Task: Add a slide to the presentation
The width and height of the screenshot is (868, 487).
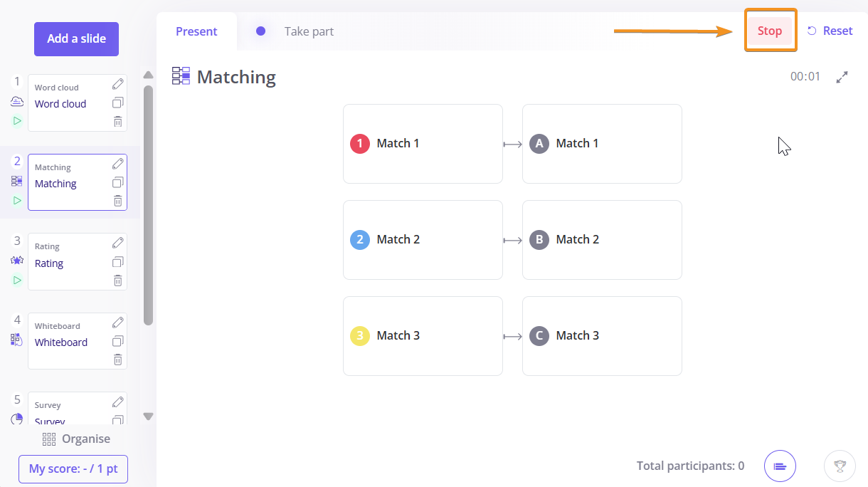Action: (x=76, y=39)
